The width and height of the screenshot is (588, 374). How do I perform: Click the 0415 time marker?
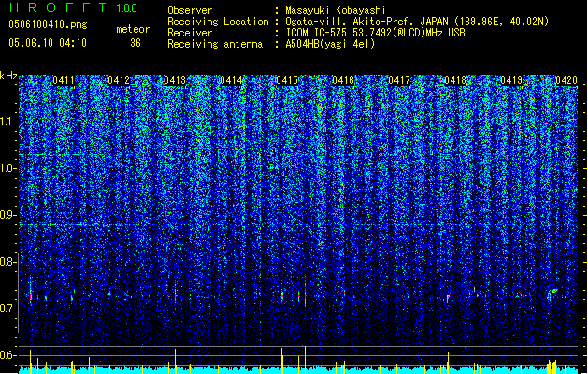pyautogui.click(x=287, y=80)
